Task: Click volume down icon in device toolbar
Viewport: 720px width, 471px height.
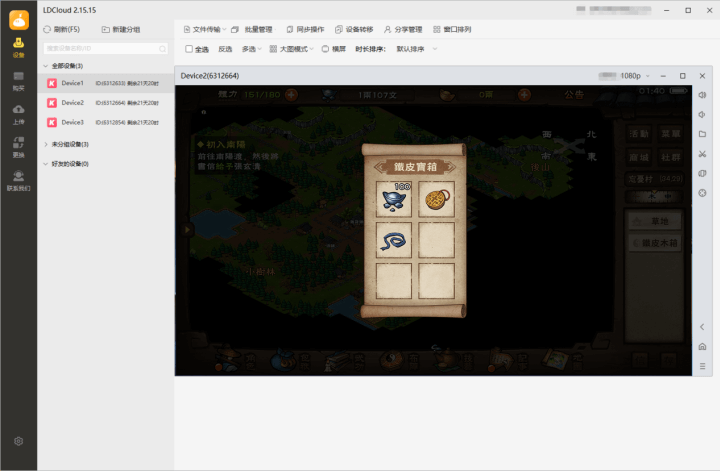Action: [702, 115]
